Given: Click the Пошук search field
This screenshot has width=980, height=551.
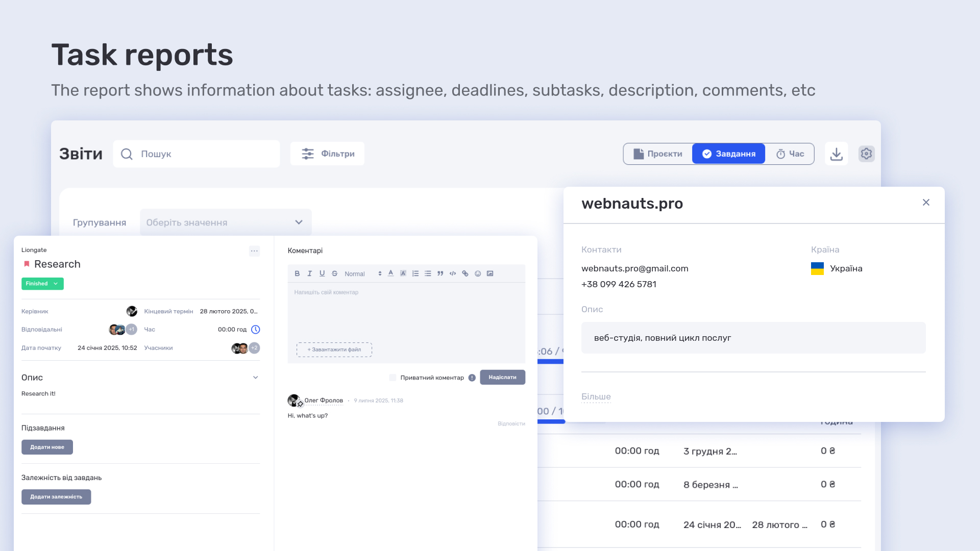Looking at the screenshot, I should [197, 154].
